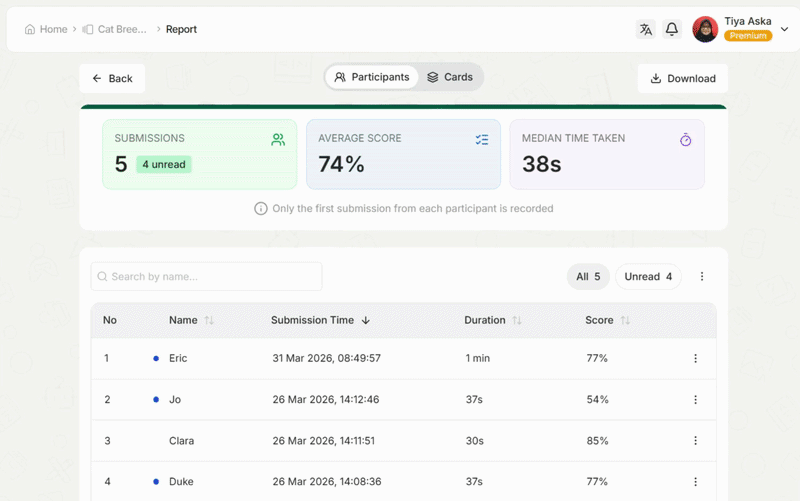
Task: Click the Back button
Action: (112, 78)
